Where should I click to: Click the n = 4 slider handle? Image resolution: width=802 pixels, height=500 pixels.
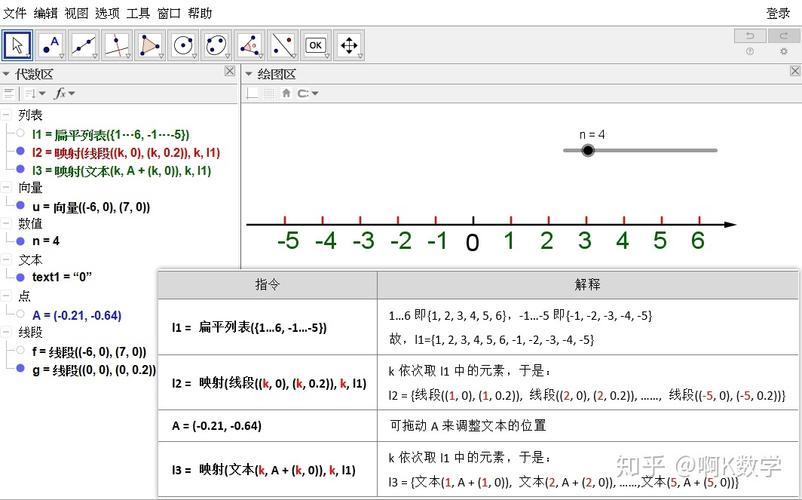(588, 150)
